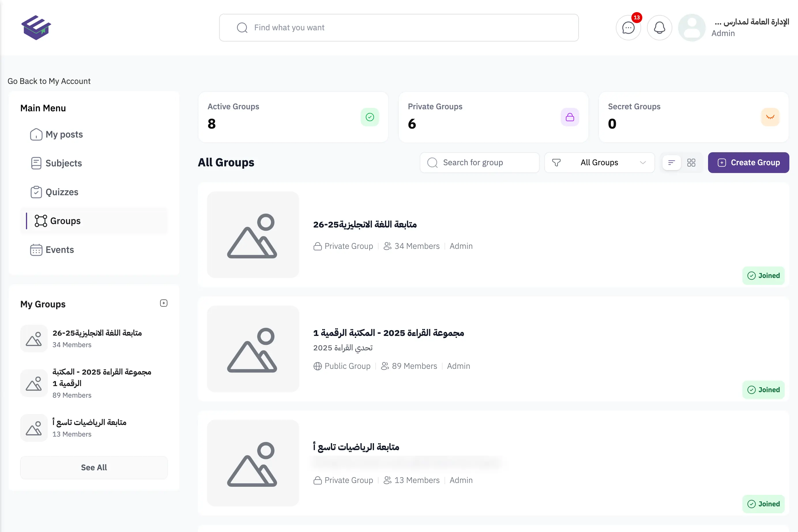This screenshot has width=798, height=532.
Task: Click the Create Group button
Action: point(748,163)
